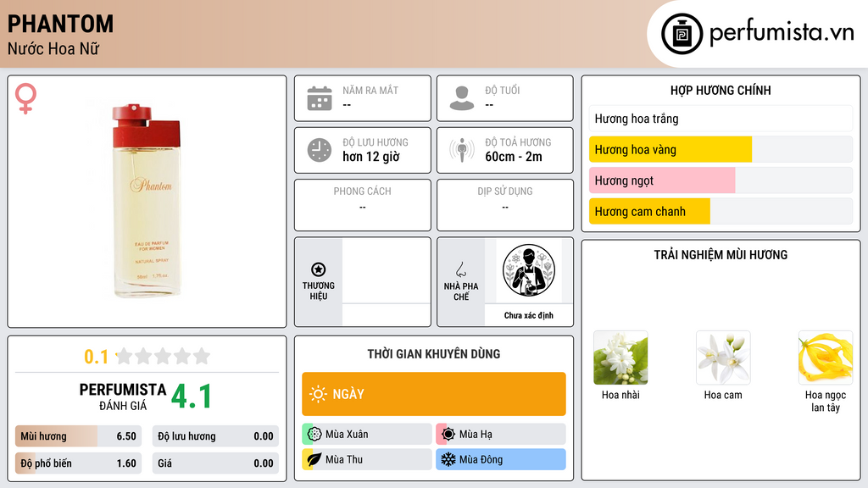Viewport: 868px width, 488px height.
Task: Click the Hợp hương chính heading
Action: 721,90
